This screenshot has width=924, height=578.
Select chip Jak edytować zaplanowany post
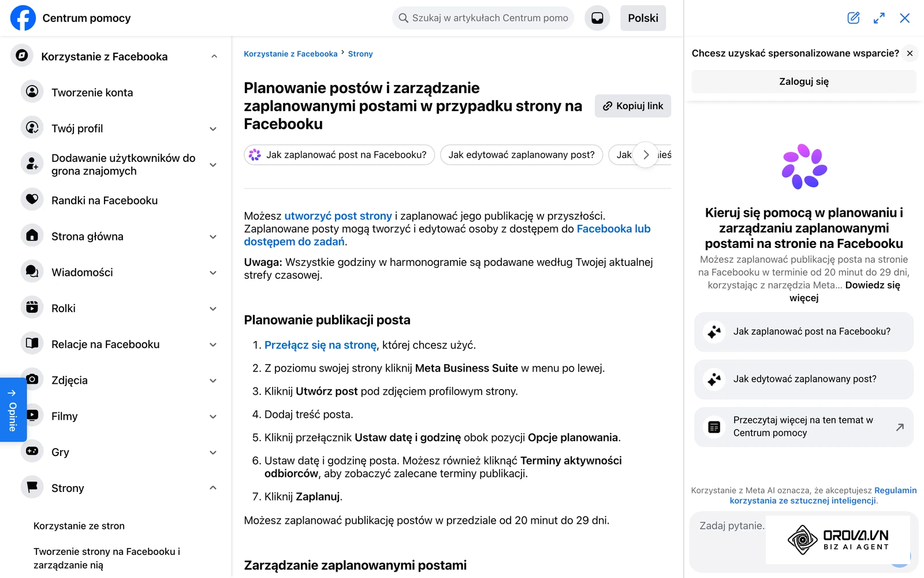[x=521, y=155]
